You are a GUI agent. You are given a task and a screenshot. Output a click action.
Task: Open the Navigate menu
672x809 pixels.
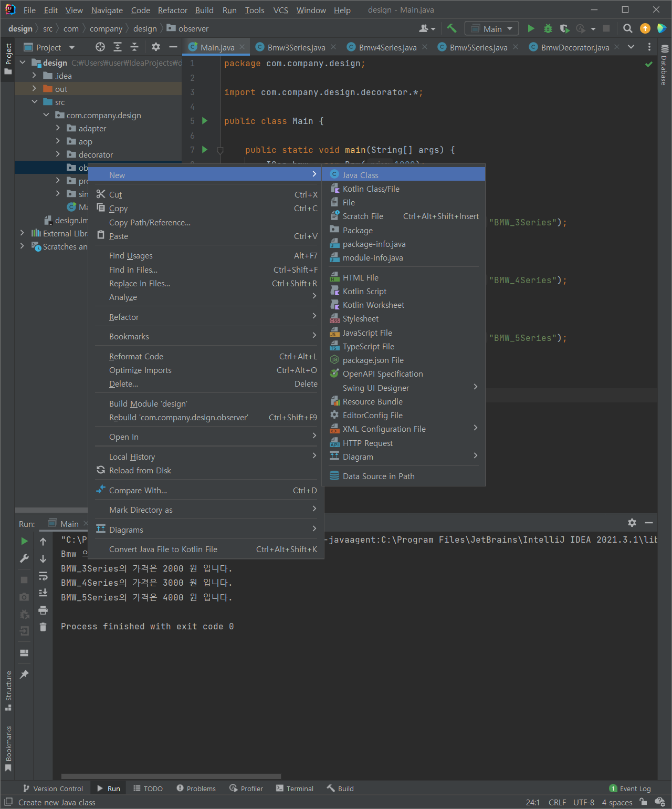click(107, 10)
